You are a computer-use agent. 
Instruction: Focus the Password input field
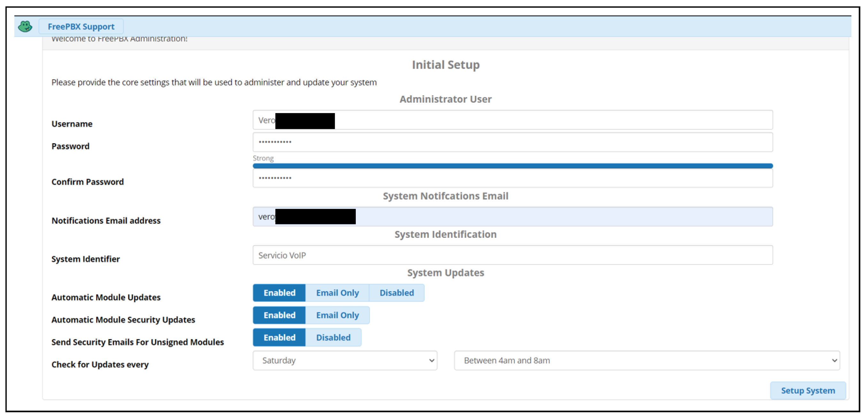[x=512, y=142]
